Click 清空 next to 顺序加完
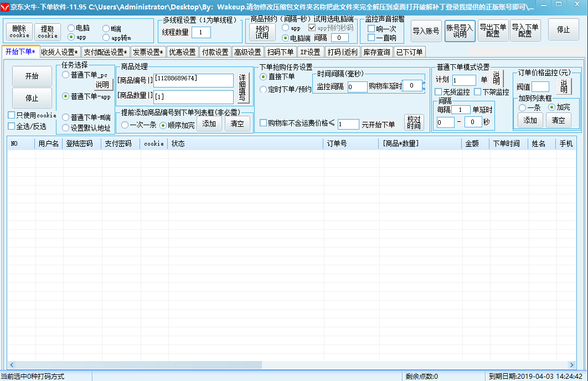588x381 pixels. tap(238, 123)
